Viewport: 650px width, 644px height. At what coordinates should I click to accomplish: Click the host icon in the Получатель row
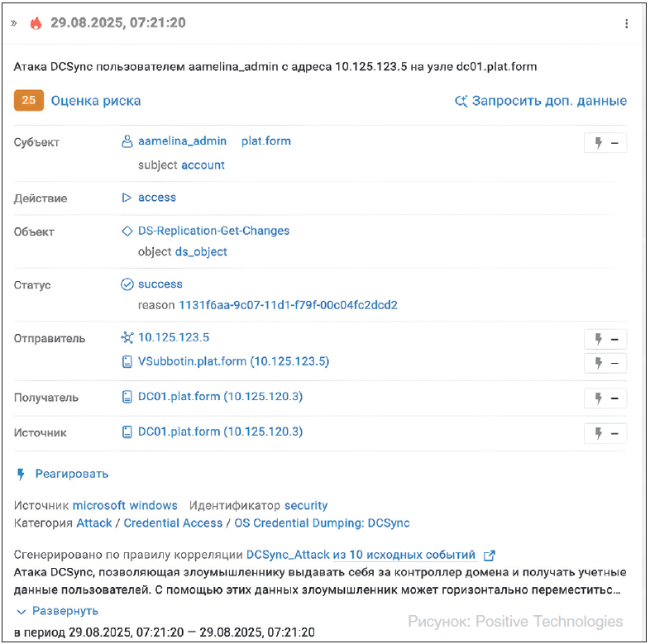click(x=127, y=397)
